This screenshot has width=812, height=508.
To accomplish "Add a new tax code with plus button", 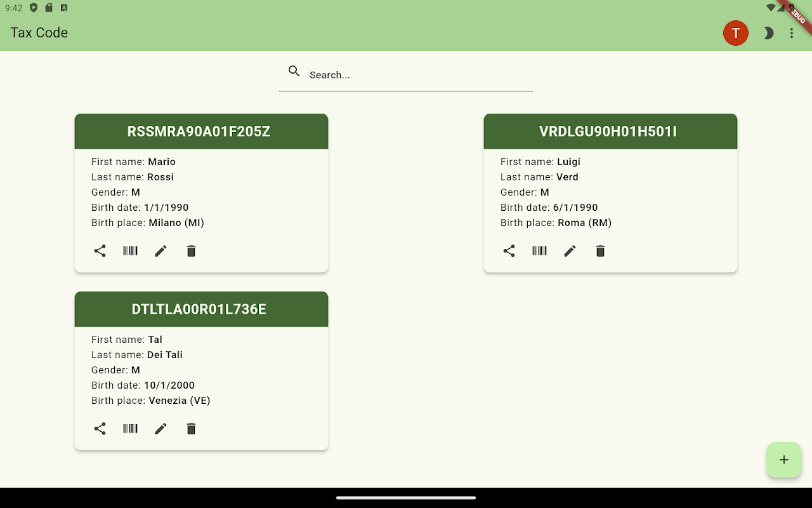I will (x=784, y=460).
